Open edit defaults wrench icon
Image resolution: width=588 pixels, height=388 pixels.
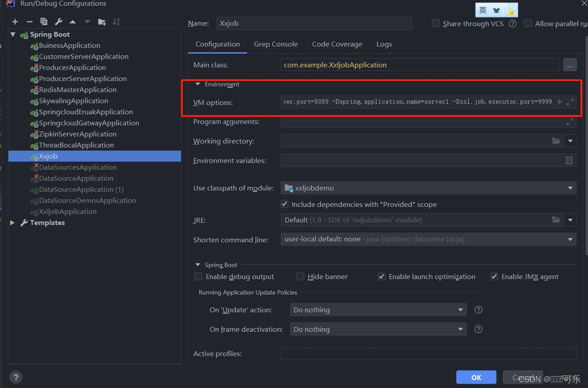(x=59, y=22)
